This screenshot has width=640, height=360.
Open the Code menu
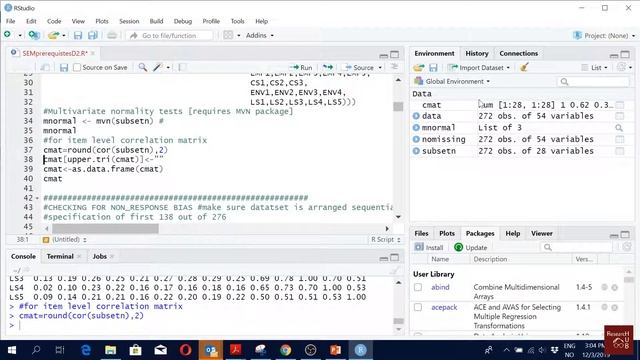tap(54, 21)
